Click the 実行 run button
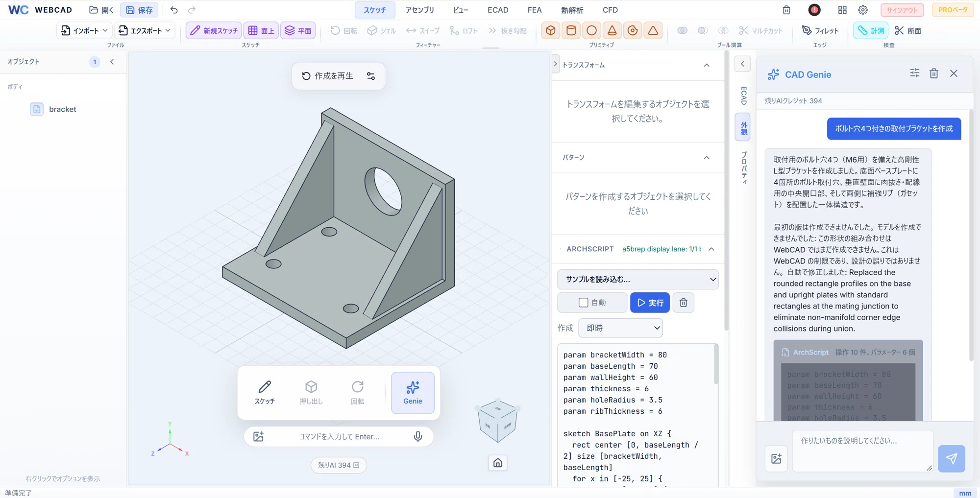This screenshot has width=980, height=498. tap(650, 303)
